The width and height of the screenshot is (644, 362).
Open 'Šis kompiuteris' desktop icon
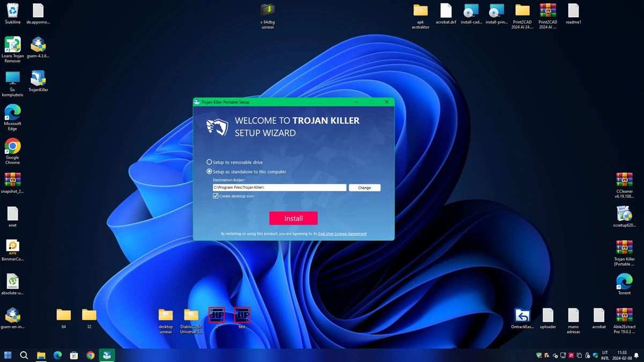(12, 84)
